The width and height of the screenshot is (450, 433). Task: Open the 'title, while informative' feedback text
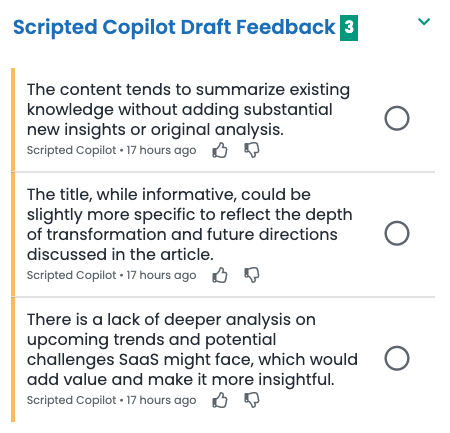pos(189,224)
